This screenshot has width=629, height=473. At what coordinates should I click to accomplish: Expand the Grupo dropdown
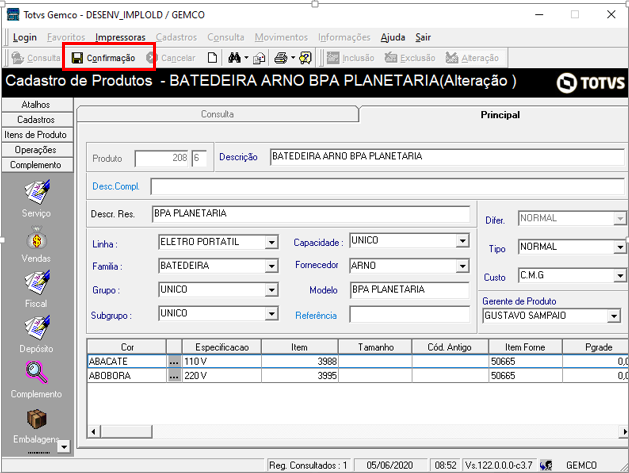(272, 290)
